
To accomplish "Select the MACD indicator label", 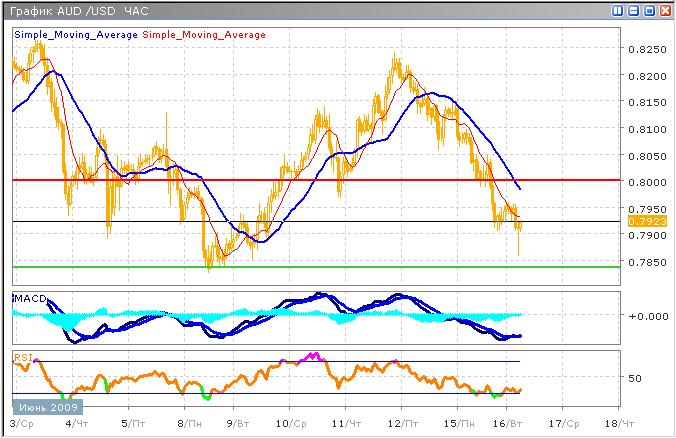I will coord(27,299).
